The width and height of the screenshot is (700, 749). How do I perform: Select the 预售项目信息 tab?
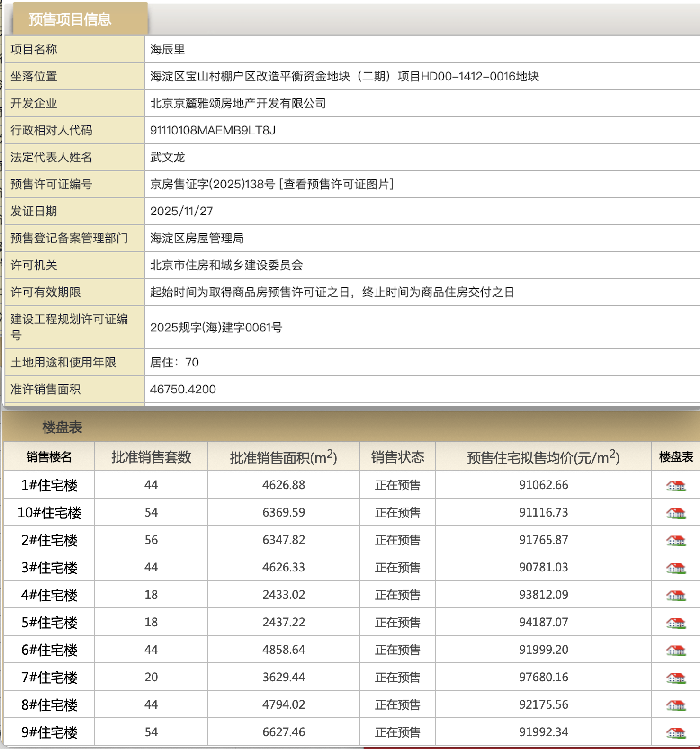pyautogui.click(x=70, y=19)
